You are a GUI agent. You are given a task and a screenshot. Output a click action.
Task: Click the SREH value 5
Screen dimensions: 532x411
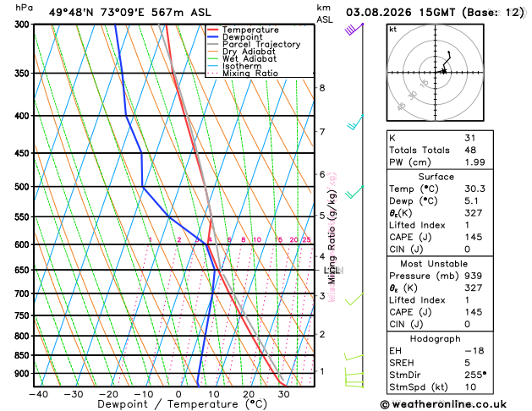click(467, 363)
